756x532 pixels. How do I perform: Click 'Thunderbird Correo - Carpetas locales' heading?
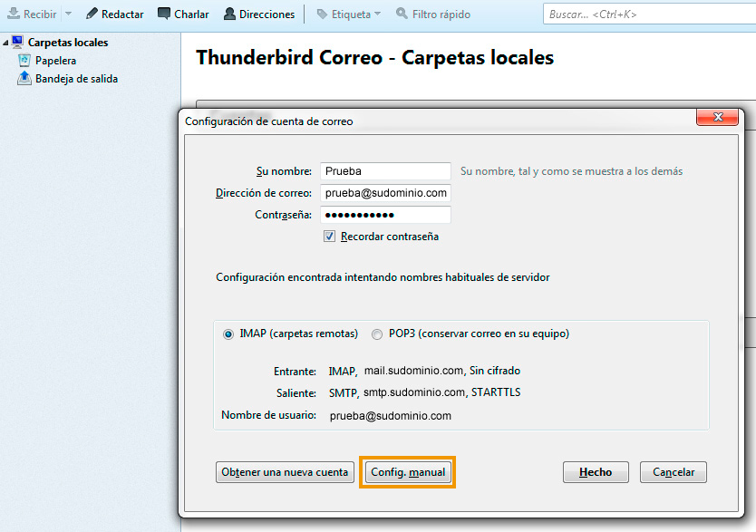[374, 58]
